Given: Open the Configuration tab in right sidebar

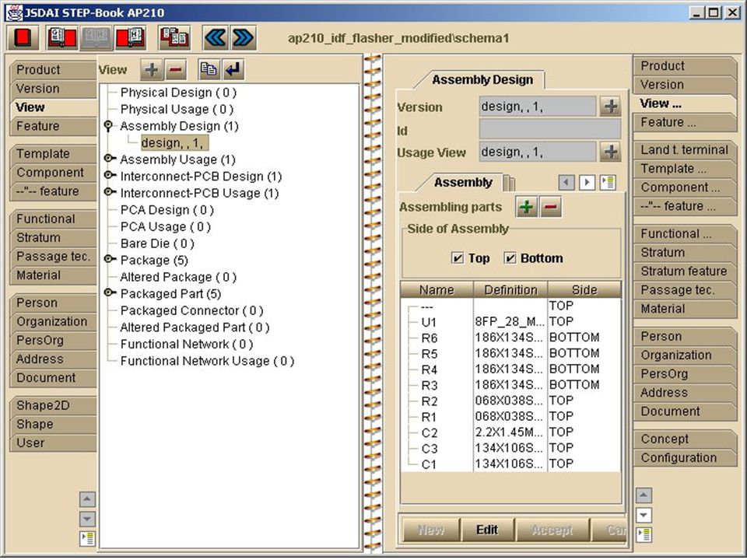Looking at the screenshot, I should point(684,458).
